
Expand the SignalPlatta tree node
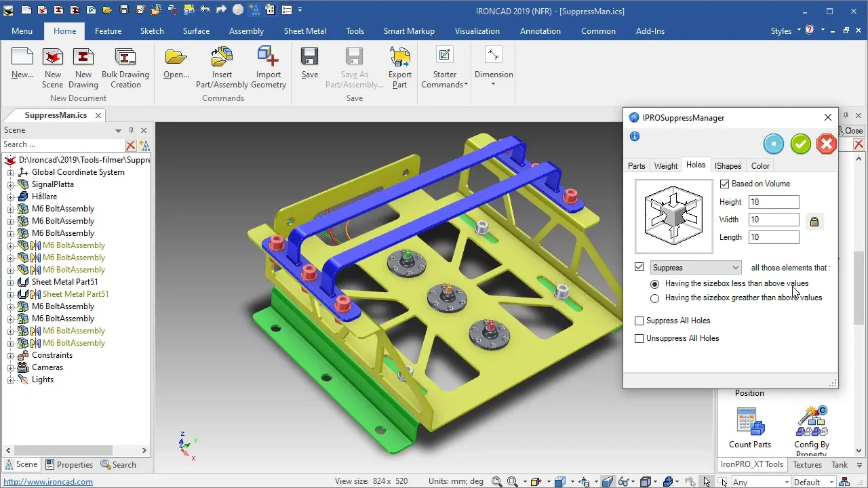click(x=11, y=184)
